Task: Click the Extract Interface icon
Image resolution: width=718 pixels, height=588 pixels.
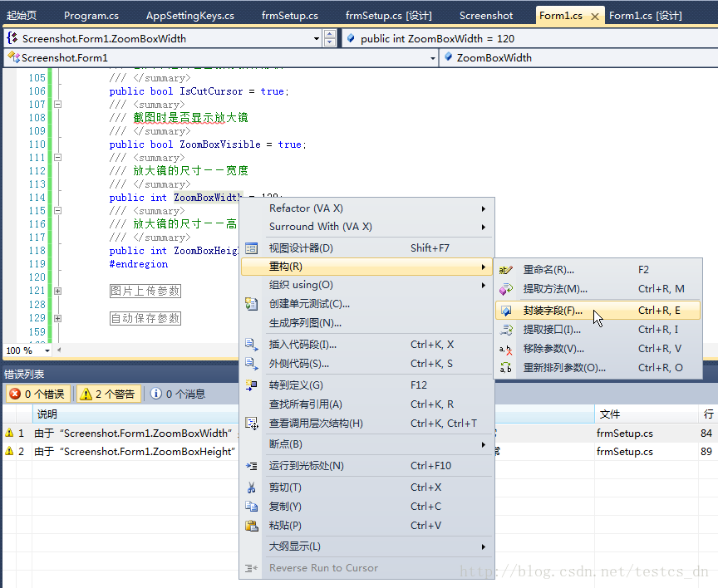Action: [505, 330]
